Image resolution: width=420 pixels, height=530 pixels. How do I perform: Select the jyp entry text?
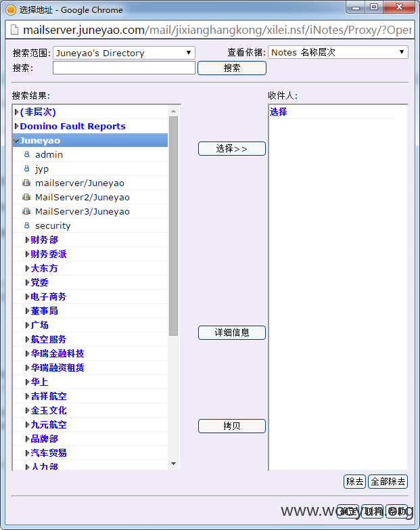42,169
